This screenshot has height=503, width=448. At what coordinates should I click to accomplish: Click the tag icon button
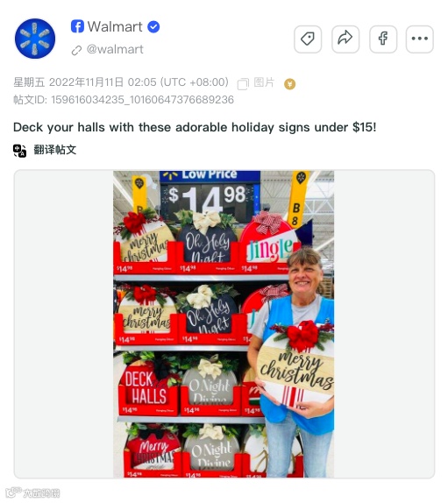coord(308,39)
